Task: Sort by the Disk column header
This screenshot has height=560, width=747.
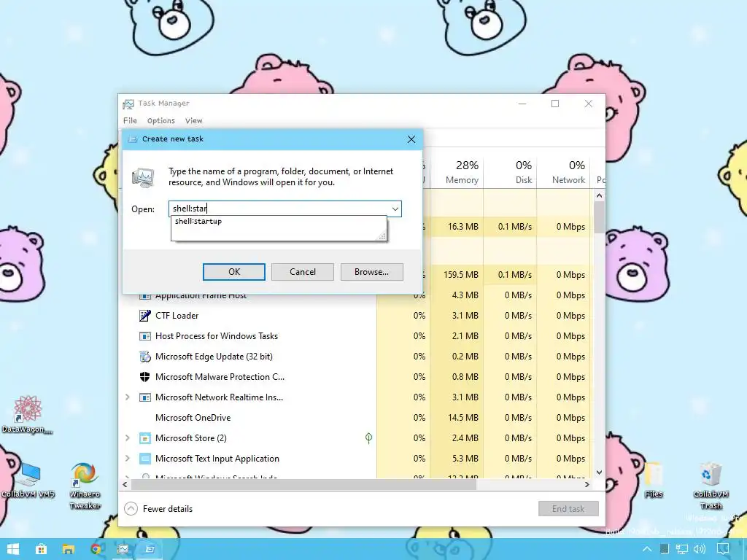Action: (x=510, y=172)
